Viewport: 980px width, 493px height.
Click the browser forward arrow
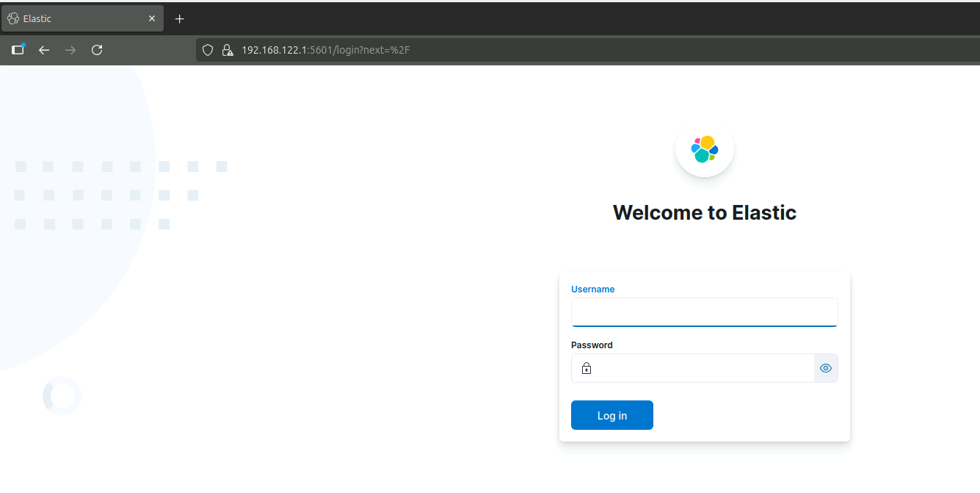tap(70, 50)
